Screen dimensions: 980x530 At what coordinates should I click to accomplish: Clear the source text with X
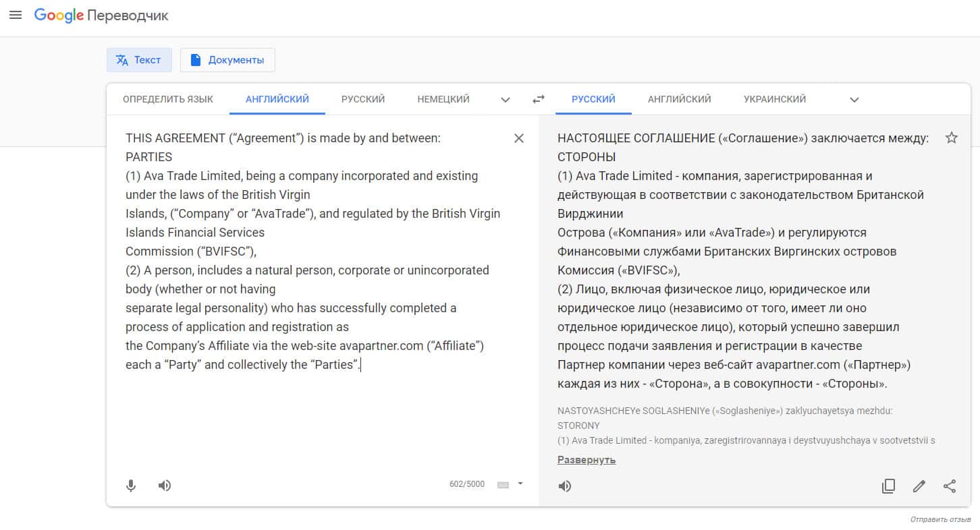pyautogui.click(x=519, y=138)
